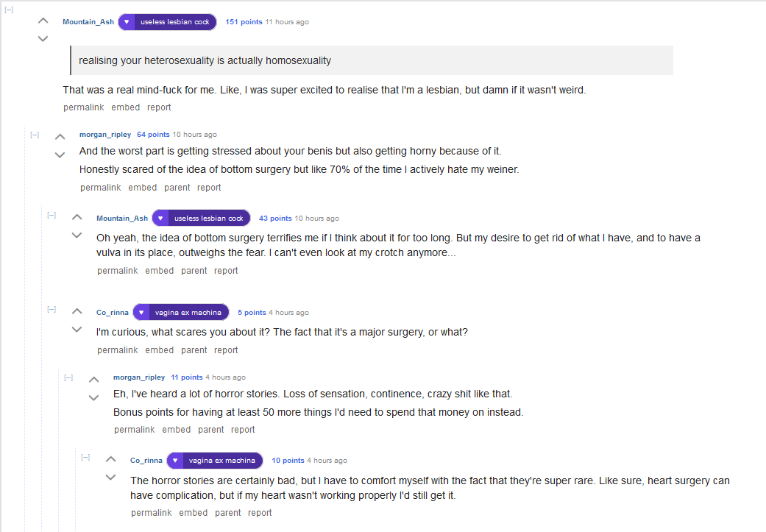Viewport: 766px width, 532px height.
Task: Upvote morgan_ripley's 64 points comment
Action: 60,137
